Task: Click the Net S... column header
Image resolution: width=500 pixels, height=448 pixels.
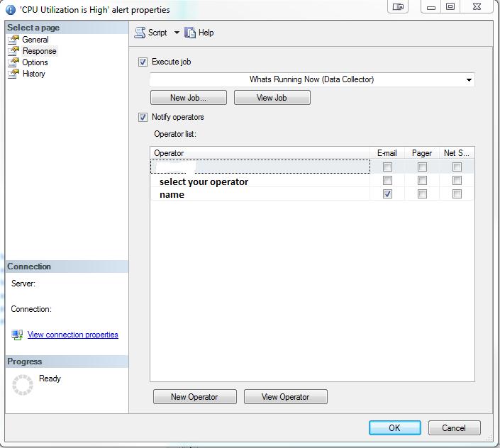Action: point(457,153)
